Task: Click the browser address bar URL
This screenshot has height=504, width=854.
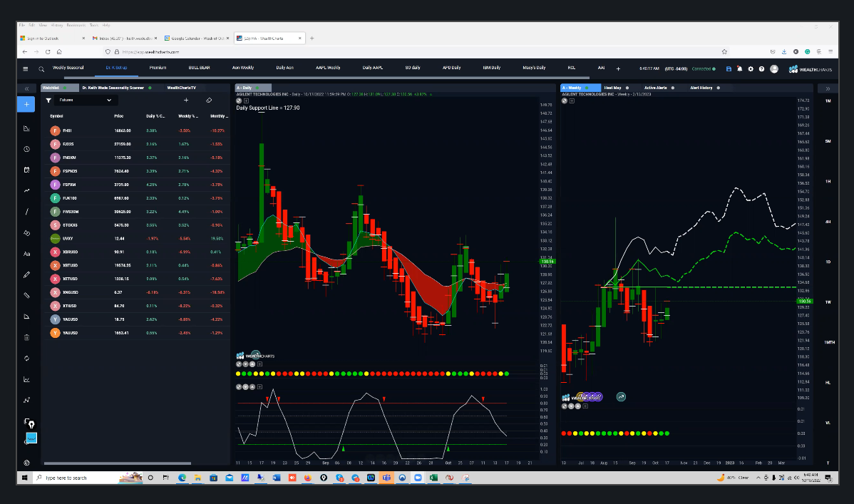Action: pos(150,52)
